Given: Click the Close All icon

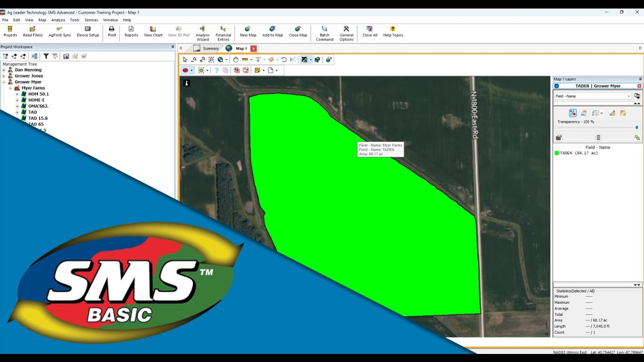Looking at the screenshot, I should [370, 29].
